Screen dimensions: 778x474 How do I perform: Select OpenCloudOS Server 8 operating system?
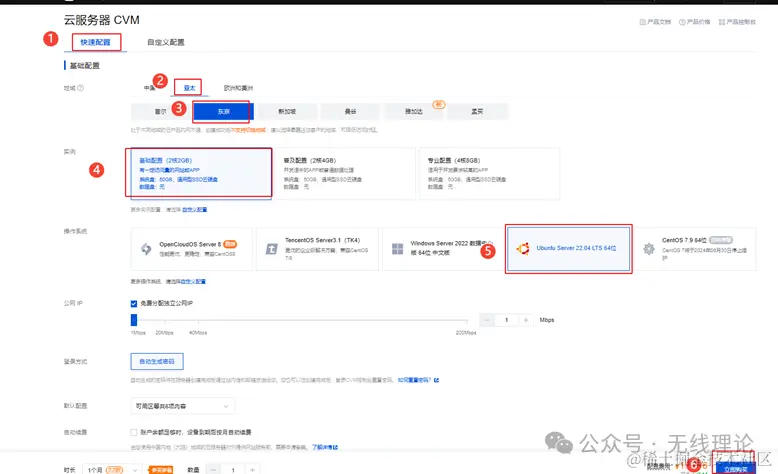tap(192, 249)
